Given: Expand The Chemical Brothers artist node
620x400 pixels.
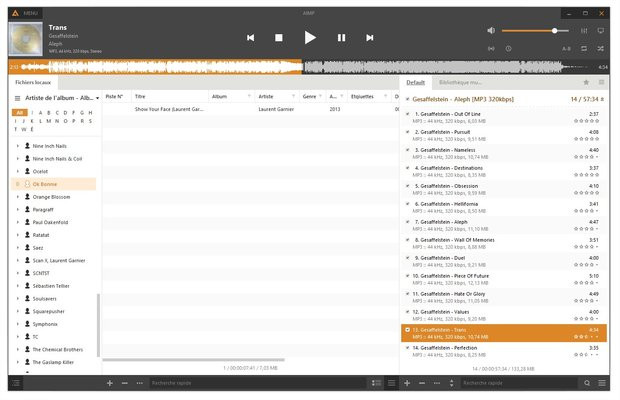Looking at the screenshot, I should tap(17, 349).
